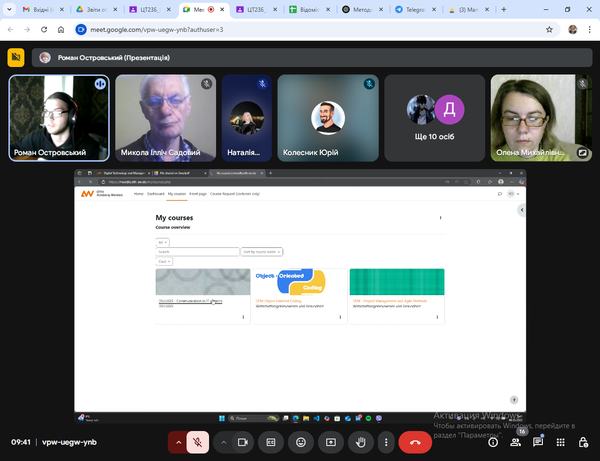Unmute the microphone in the call bar
Screen dimensions: 600x461
[x=199, y=441]
